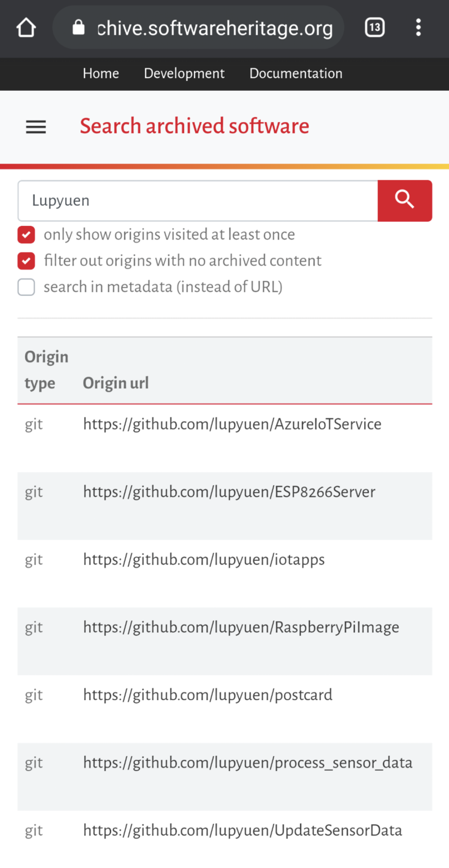Open the lupyuen/ESP8266Server origin link
This screenshot has height=868, width=449.
click(x=229, y=492)
